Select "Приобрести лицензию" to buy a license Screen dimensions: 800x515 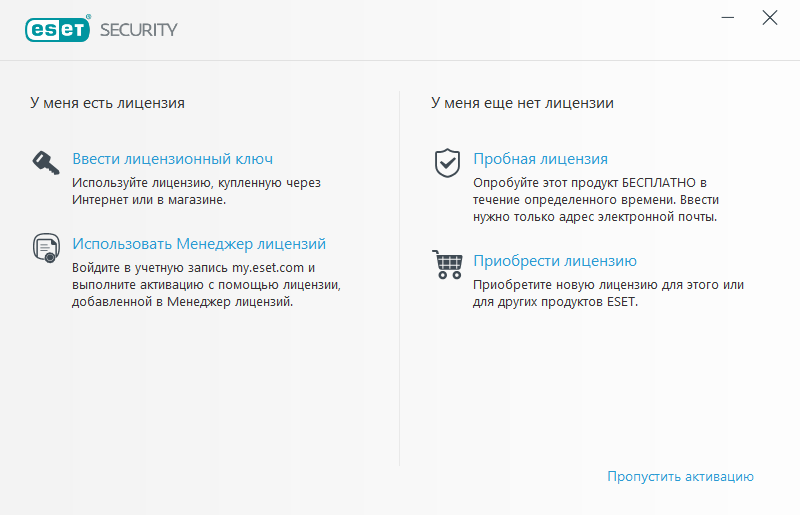point(555,261)
